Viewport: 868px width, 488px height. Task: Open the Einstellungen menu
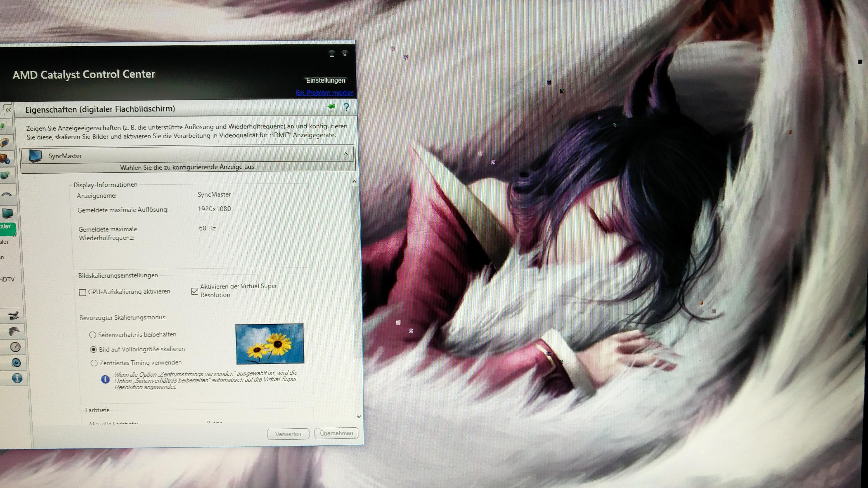coord(325,80)
